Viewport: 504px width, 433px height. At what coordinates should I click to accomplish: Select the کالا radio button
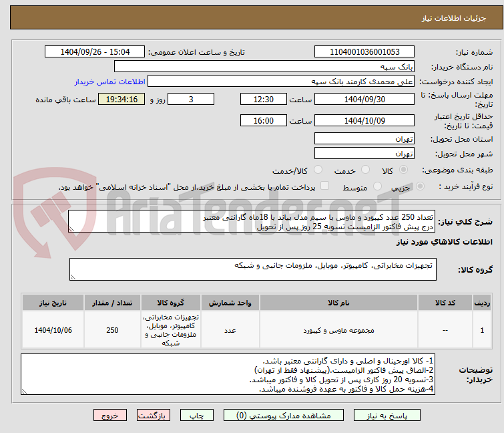coord(403,170)
